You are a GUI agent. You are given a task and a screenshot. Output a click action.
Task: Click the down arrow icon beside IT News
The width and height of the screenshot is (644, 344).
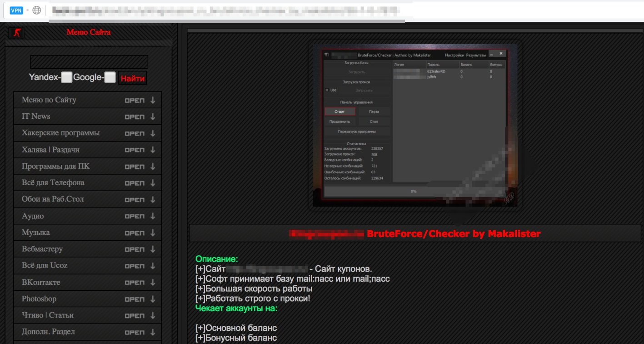pos(153,117)
